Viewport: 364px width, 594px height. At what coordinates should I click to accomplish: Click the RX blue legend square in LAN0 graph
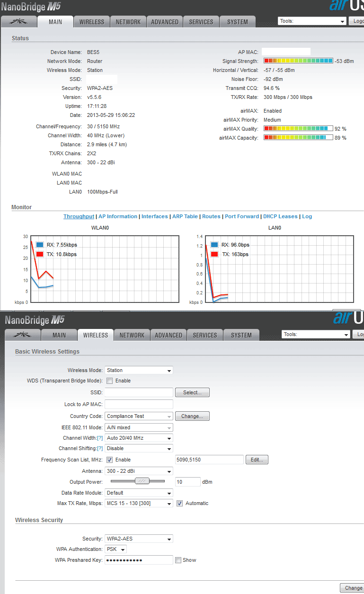[214, 245]
